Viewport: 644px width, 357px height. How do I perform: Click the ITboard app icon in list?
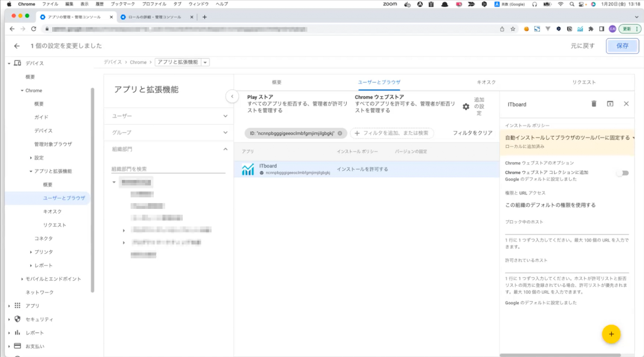[x=248, y=169]
